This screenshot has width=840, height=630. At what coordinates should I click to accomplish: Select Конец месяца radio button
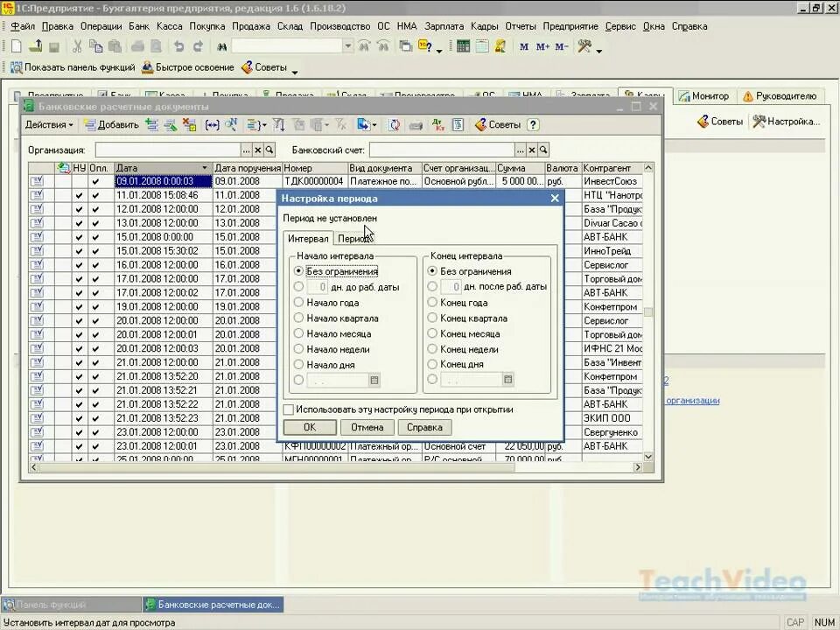432,333
